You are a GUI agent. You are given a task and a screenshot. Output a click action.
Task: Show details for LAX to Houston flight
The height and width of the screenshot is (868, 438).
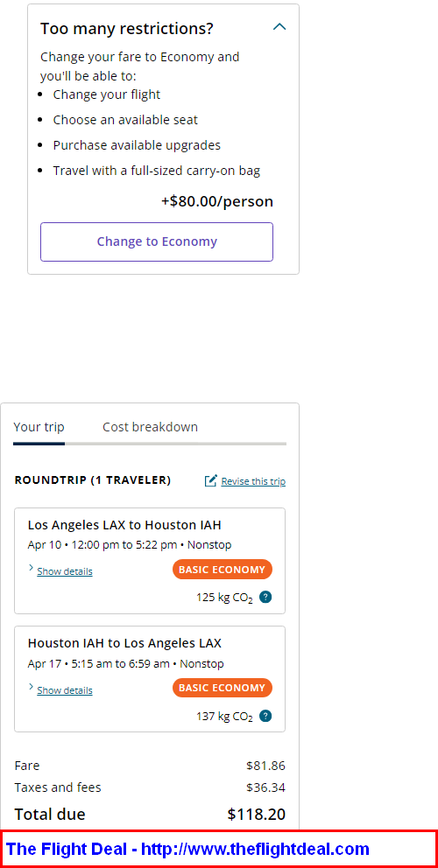[x=65, y=571]
